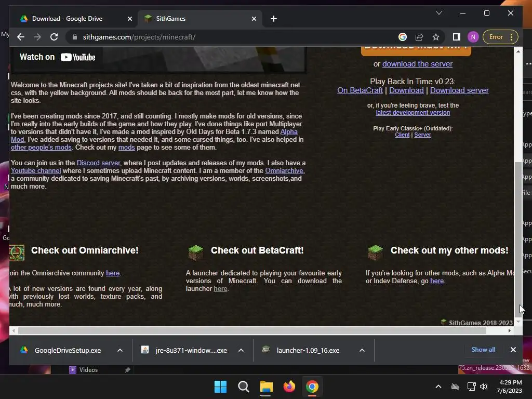Close the SithGames tab
Screen dimensions: 532x399
pyautogui.click(x=254, y=19)
